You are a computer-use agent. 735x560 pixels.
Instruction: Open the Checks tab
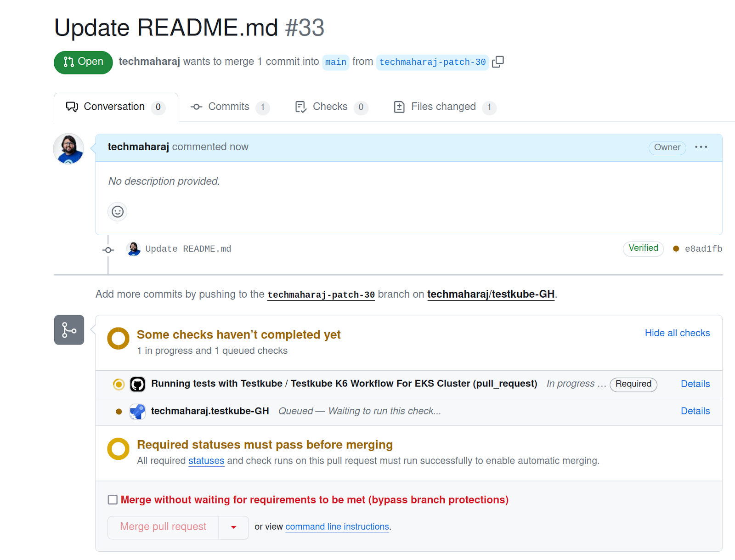(x=331, y=107)
